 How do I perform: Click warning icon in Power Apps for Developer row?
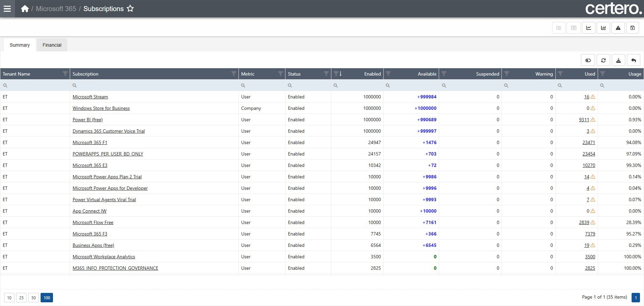(593, 188)
